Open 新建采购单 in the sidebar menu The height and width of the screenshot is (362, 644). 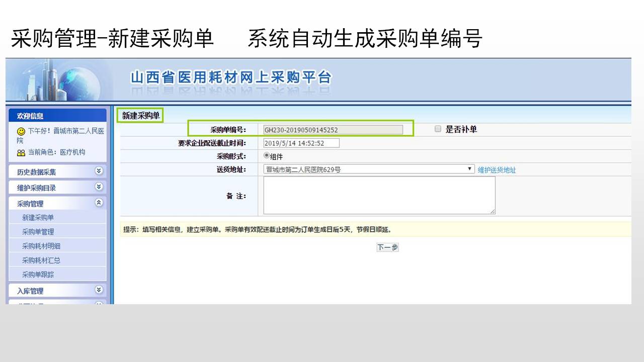click(38, 218)
